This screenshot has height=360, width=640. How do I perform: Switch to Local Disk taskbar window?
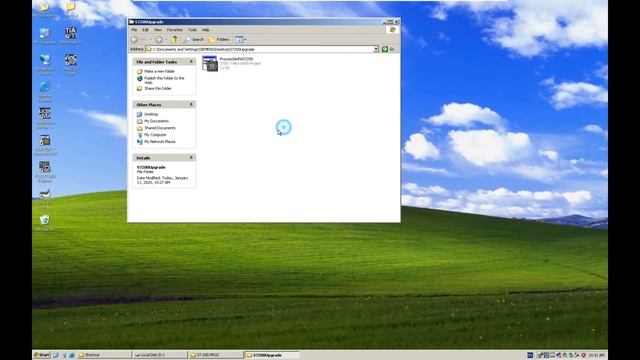click(x=160, y=355)
